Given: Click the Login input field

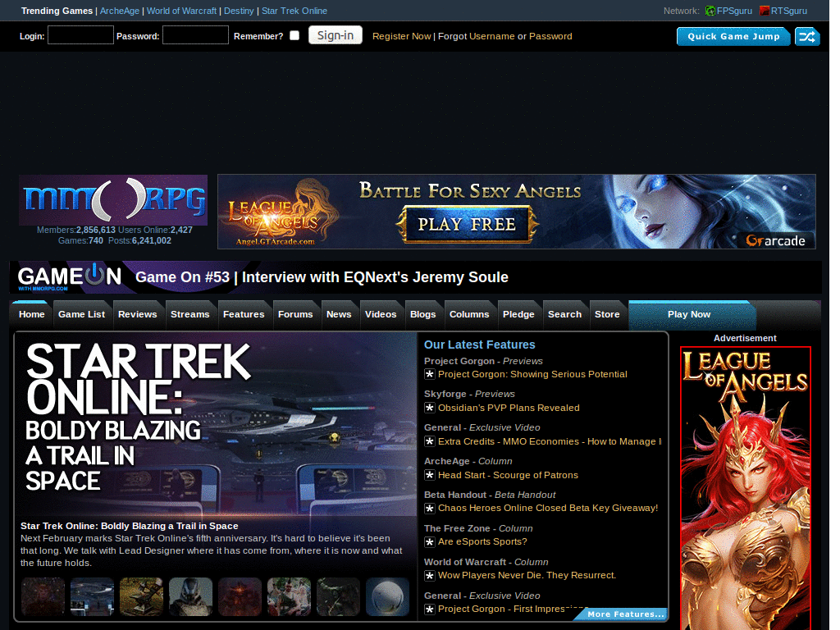Looking at the screenshot, I should 80,35.
